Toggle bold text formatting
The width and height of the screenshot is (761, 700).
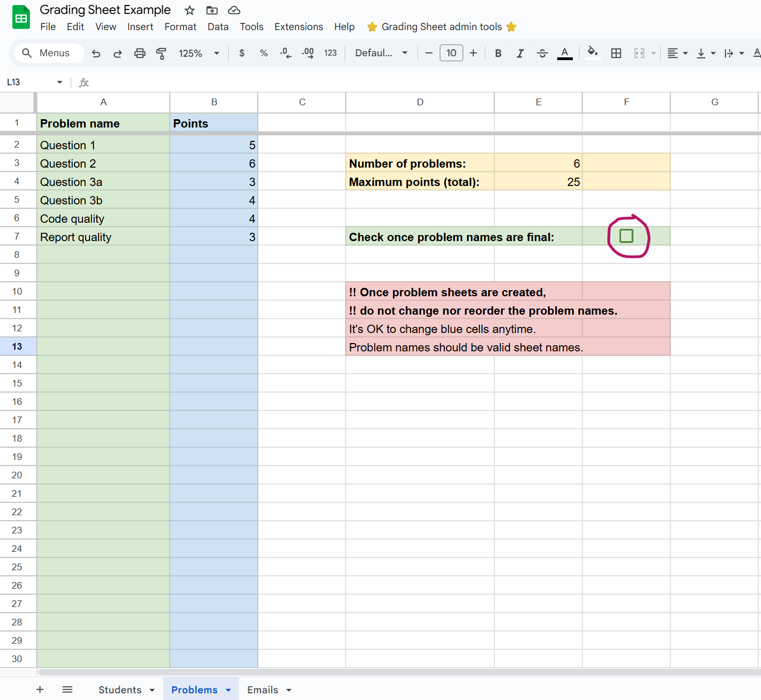tap(498, 53)
